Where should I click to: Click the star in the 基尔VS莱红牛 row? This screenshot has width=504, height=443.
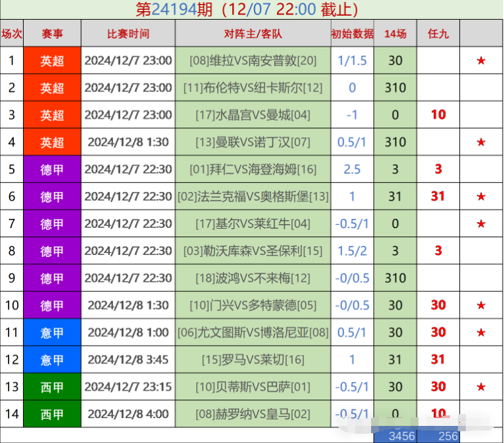[x=481, y=224]
